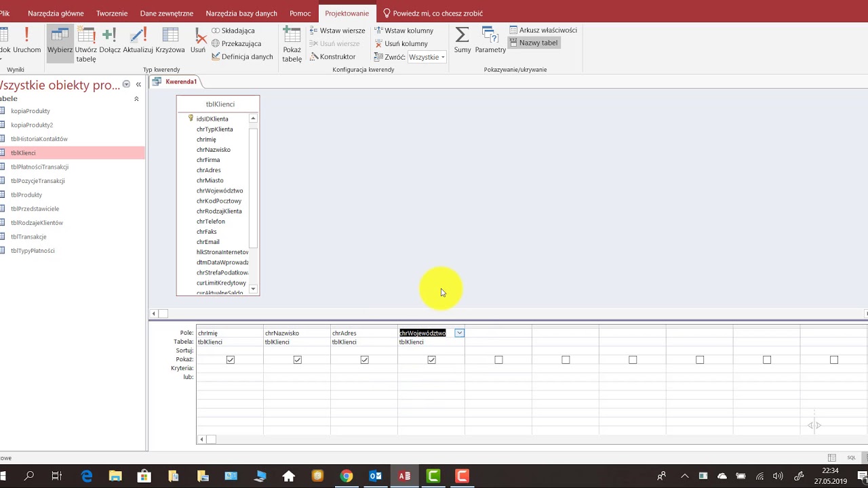Open the Tworzenie ribbon tab
868x488 pixels.
click(112, 13)
